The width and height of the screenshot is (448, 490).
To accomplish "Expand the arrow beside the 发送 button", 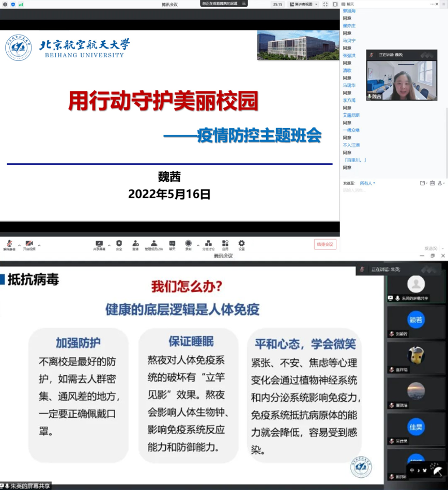I will 440,248.
